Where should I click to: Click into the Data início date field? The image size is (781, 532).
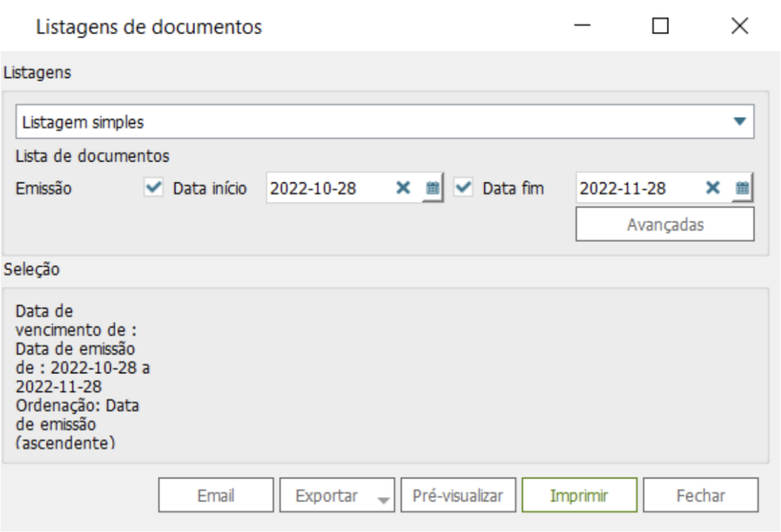click(x=326, y=188)
